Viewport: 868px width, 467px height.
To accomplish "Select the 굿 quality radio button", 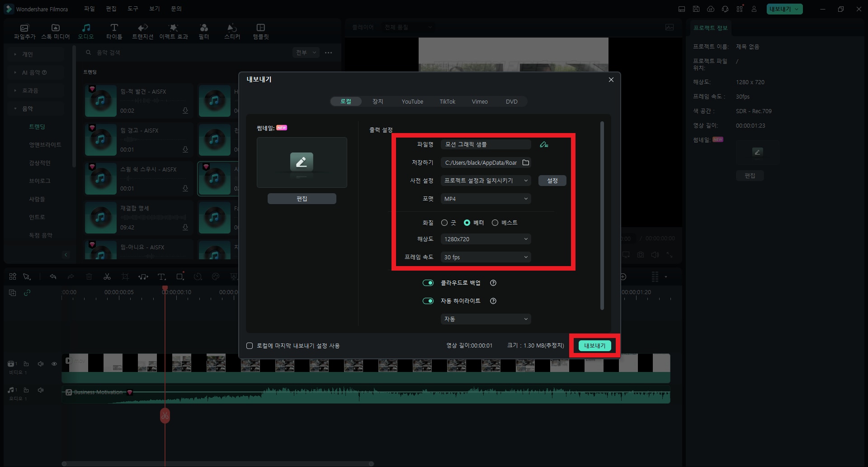I will (x=444, y=223).
